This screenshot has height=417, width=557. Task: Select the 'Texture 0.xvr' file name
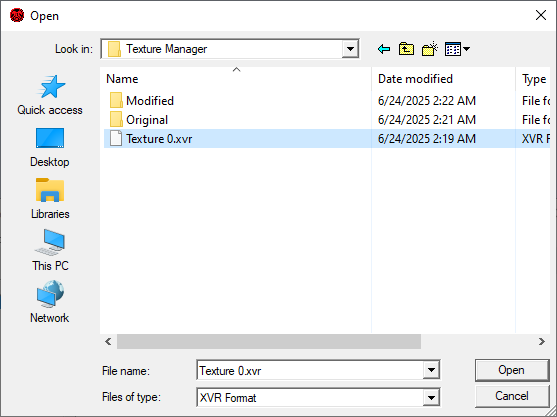(x=159, y=139)
